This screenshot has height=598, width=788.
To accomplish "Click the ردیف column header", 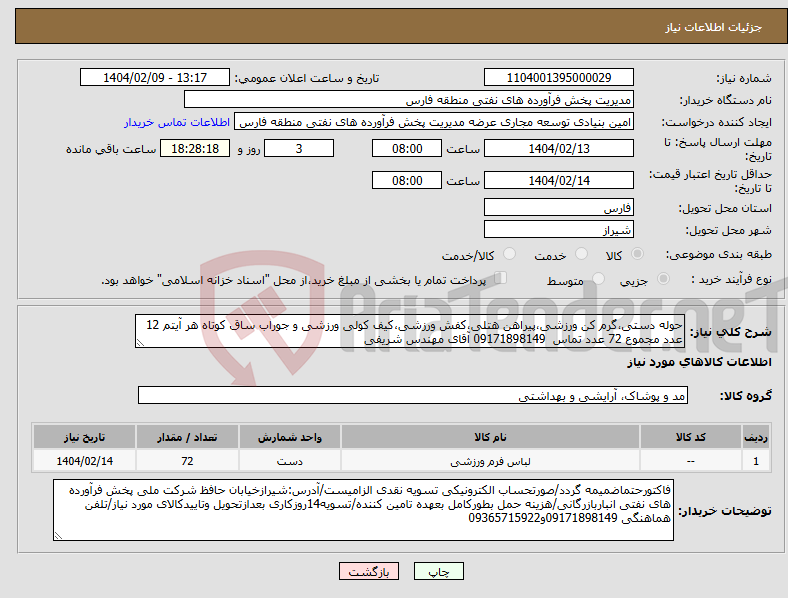I will click(x=756, y=437).
